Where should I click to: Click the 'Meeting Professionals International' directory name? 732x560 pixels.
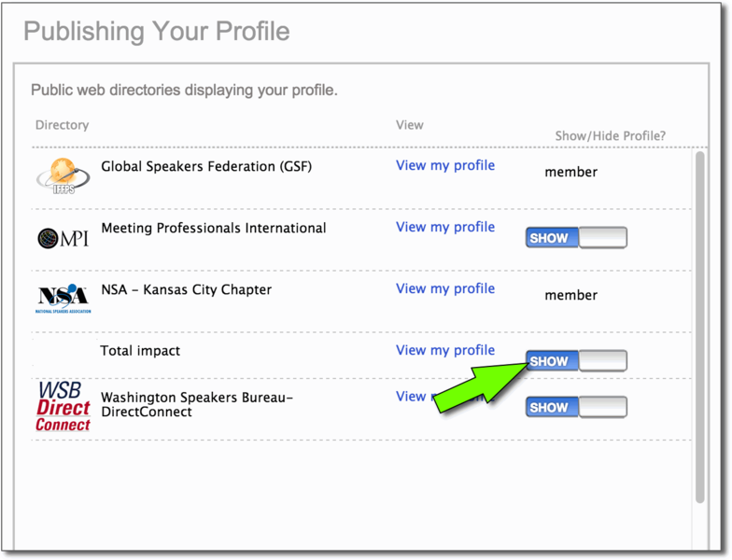213,228
